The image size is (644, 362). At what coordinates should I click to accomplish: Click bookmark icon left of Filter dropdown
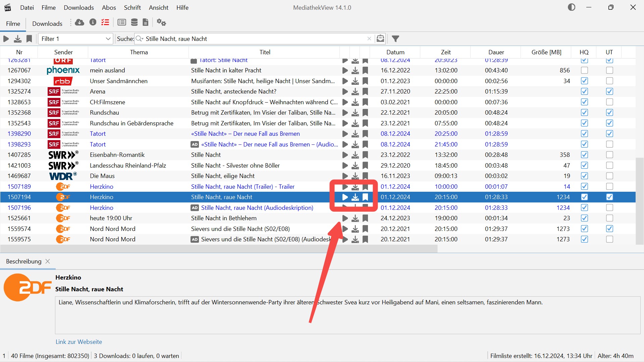29,39
